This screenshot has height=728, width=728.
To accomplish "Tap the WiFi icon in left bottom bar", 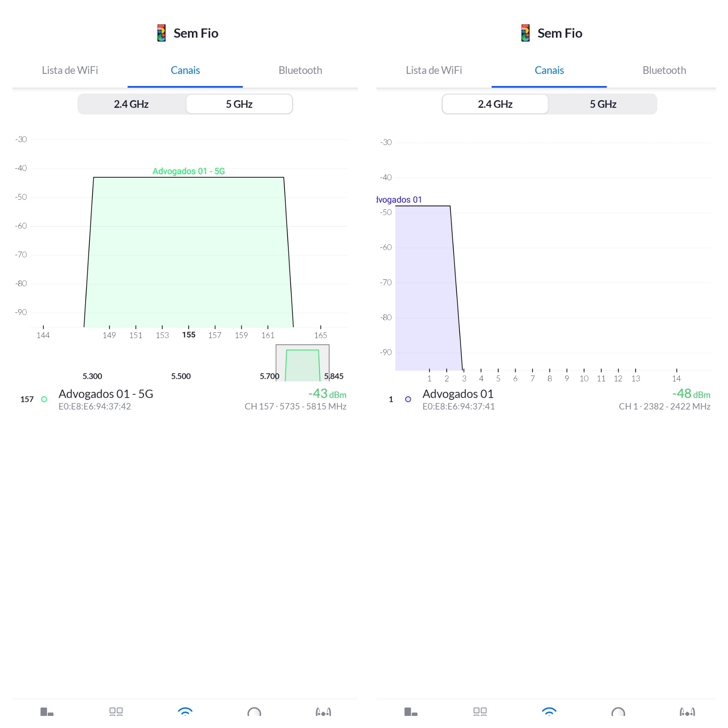I will (185, 712).
